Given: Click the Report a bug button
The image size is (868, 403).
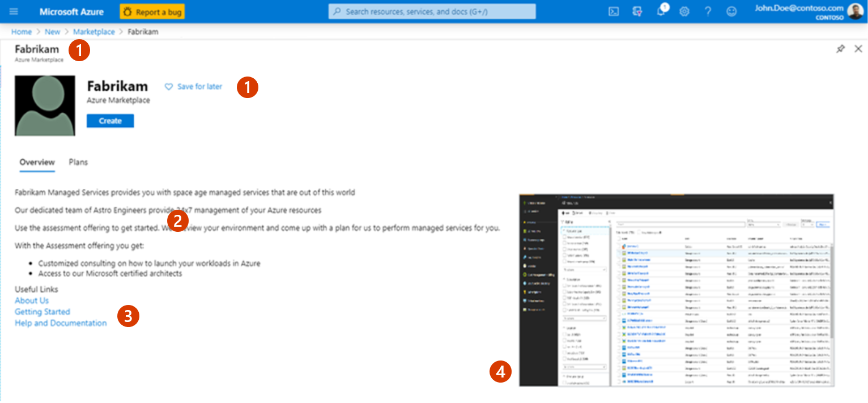Looking at the screenshot, I should tap(152, 11).
